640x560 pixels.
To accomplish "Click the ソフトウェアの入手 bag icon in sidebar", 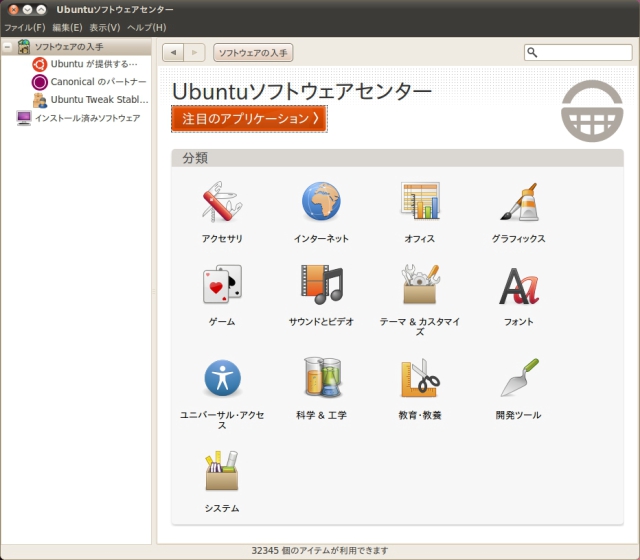I will [x=24, y=47].
